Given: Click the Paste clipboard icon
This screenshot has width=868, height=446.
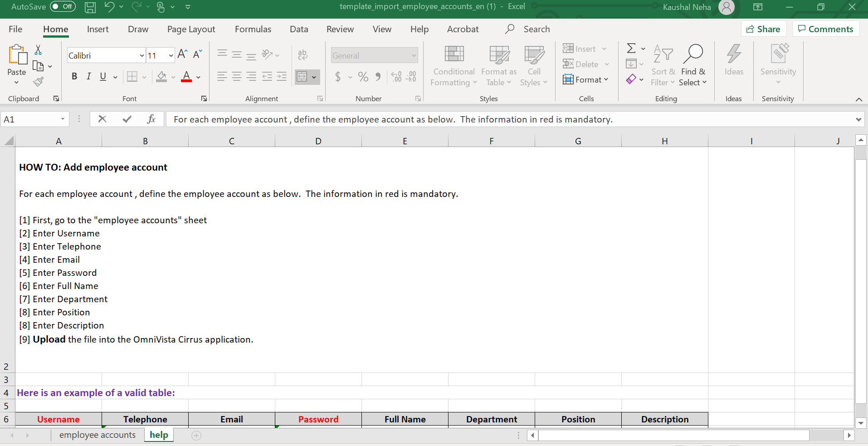Looking at the screenshot, I should [17, 55].
